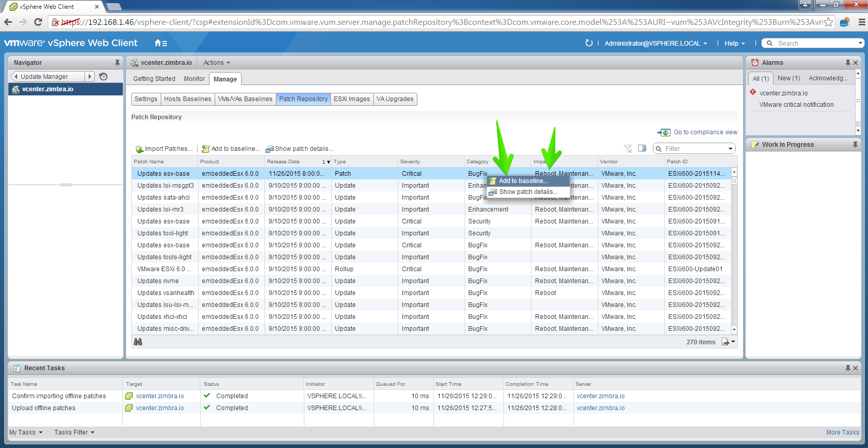This screenshot has width=868, height=448.
Task: Click Alarms panel scroll down arrow
Action: point(858,131)
